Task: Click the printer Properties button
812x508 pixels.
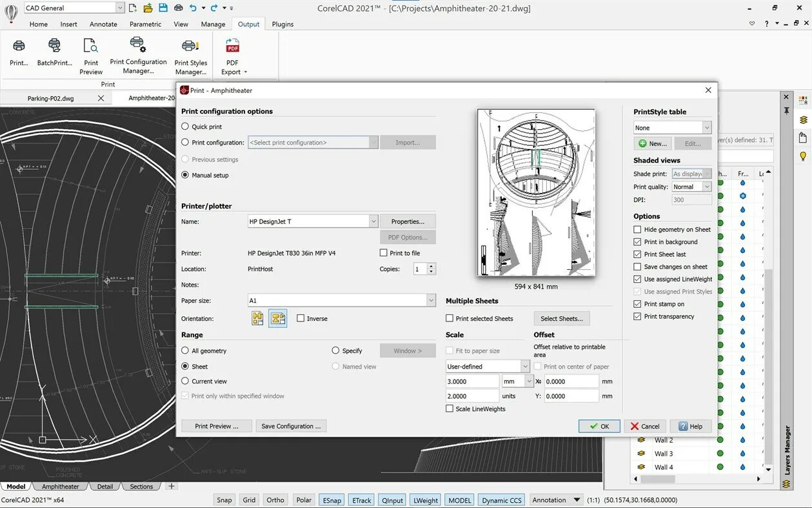Action: pyautogui.click(x=408, y=221)
